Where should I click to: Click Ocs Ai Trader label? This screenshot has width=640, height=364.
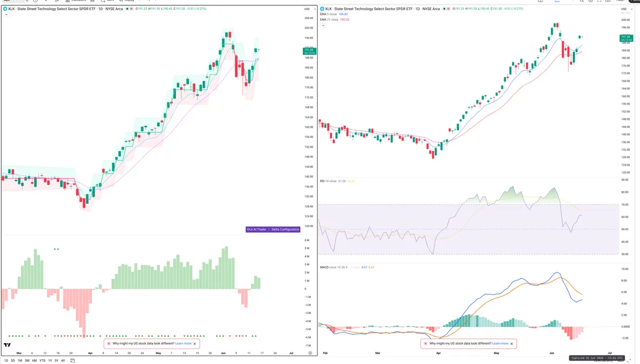click(x=257, y=229)
